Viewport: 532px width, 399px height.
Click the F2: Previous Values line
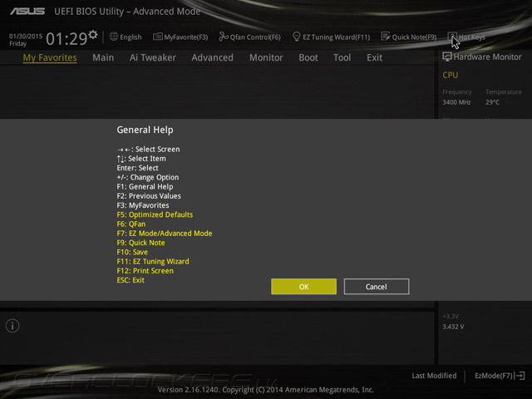[x=149, y=196]
